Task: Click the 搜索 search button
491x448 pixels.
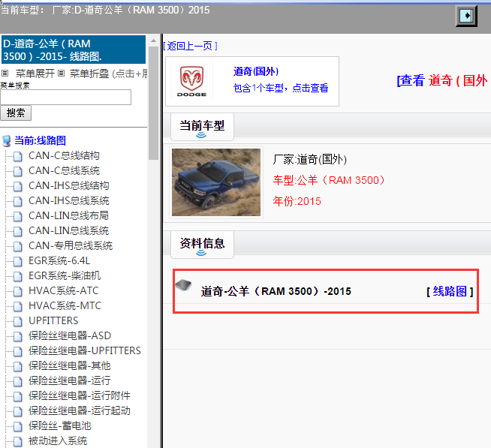Action: (16, 113)
